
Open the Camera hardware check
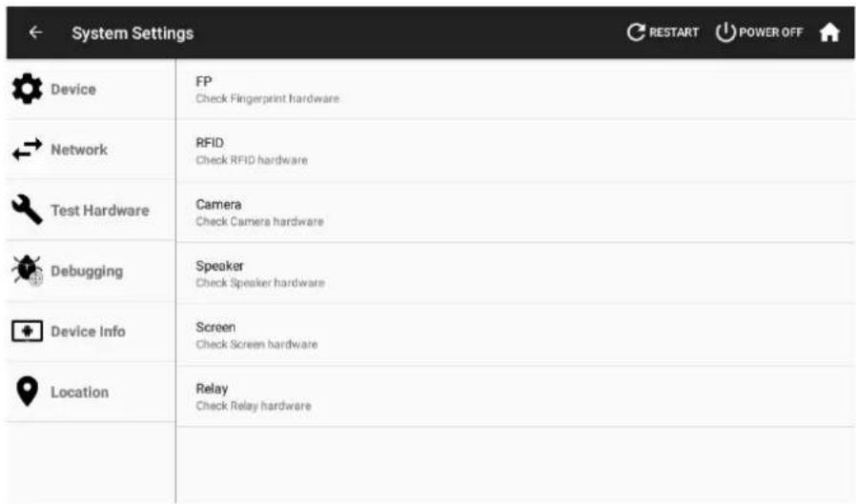click(x=516, y=212)
